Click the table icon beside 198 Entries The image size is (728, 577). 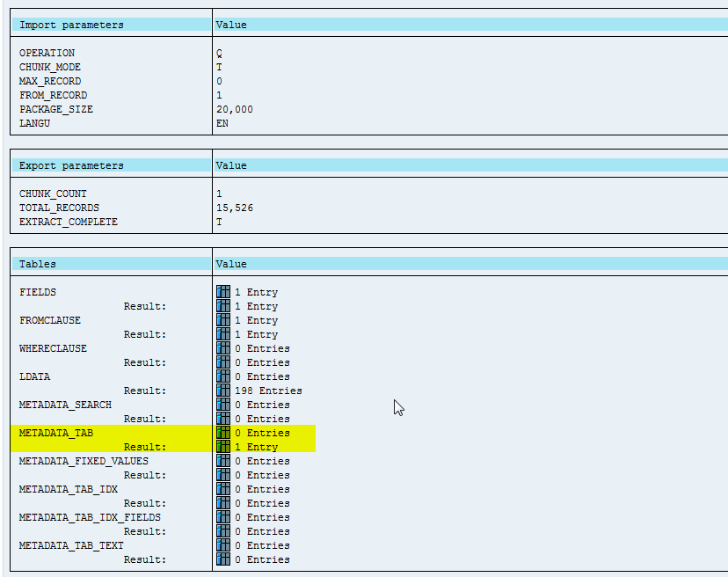click(223, 391)
